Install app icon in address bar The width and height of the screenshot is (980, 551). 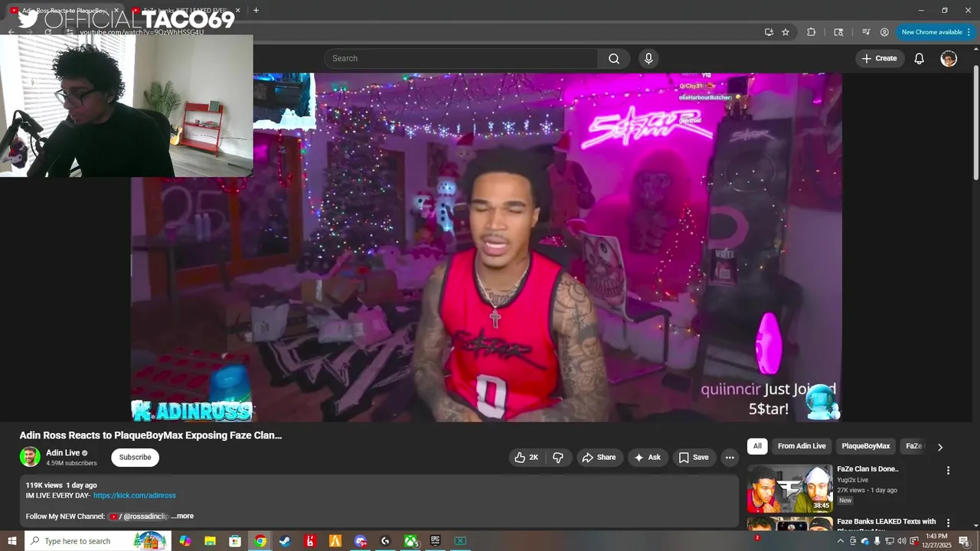769,32
